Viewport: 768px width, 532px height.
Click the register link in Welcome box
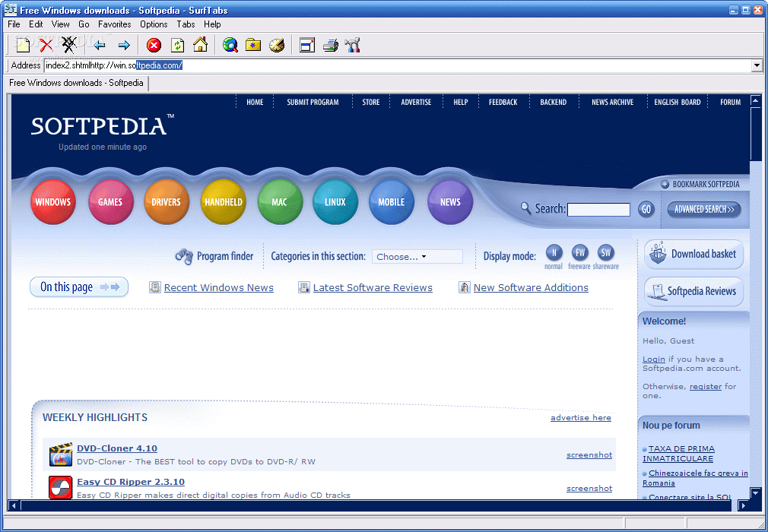pos(706,387)
